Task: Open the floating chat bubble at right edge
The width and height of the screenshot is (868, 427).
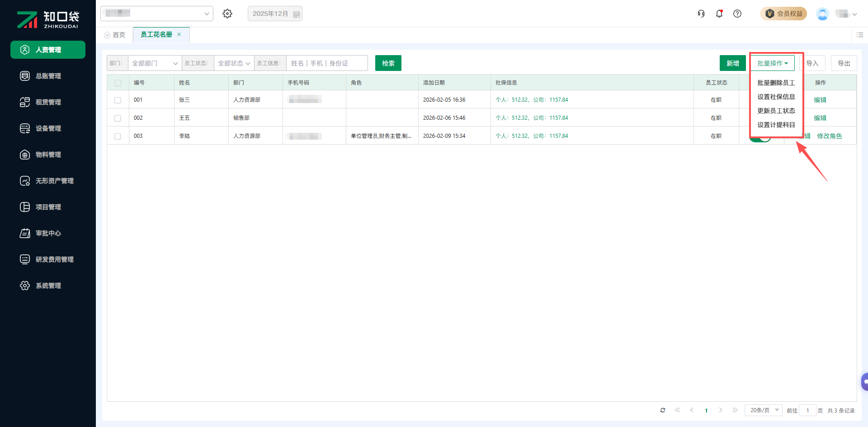Action: (864, 382)
